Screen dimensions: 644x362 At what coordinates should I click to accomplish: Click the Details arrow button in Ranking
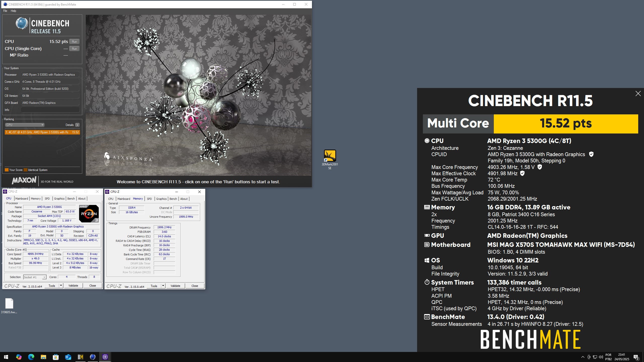[x=77, y=125]
